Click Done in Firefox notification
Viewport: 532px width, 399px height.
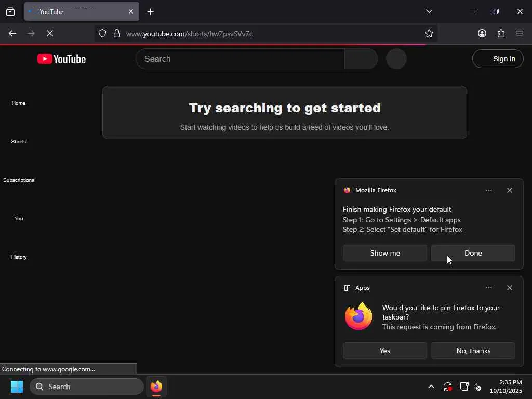click(x=473, y=253)
